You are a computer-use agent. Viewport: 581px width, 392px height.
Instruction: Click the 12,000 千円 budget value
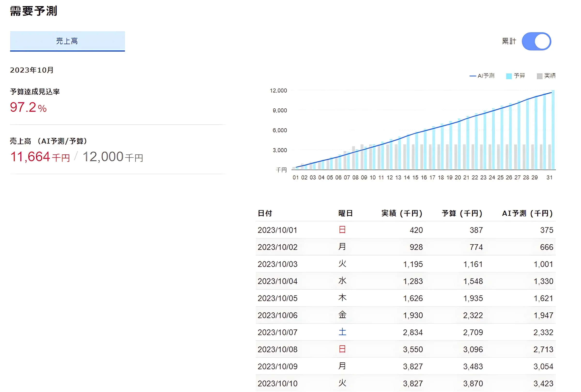(113, 157)
